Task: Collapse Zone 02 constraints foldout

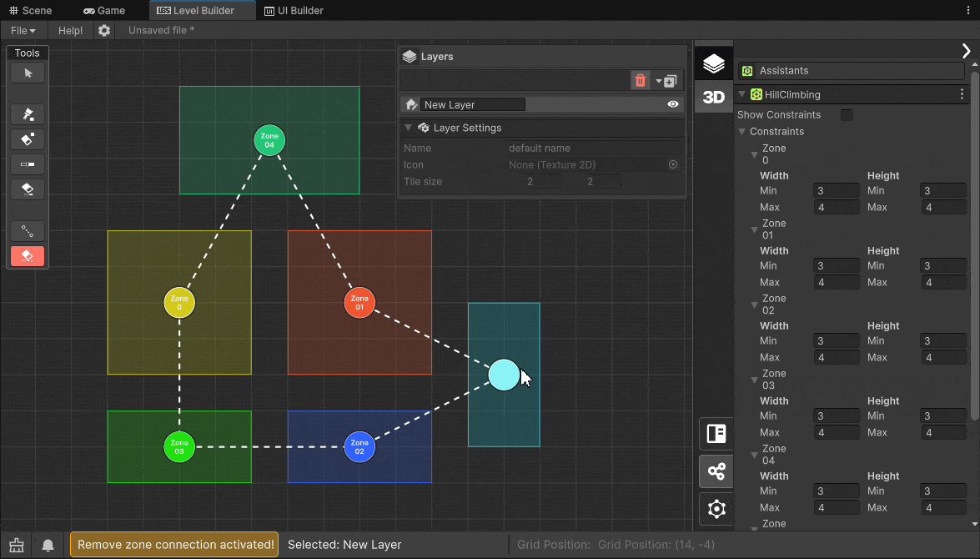Action: coord(754,305)
